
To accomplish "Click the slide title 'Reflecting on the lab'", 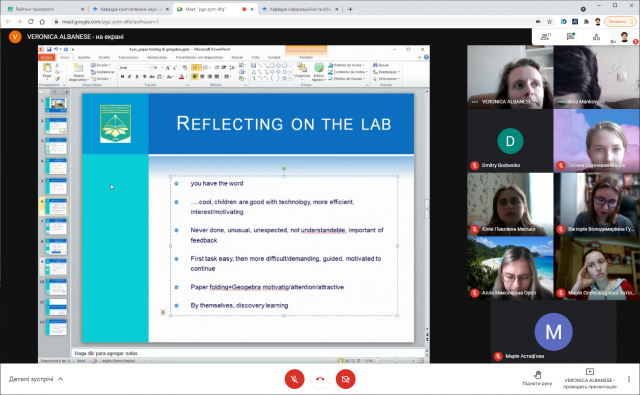I will tap(283, 124).
